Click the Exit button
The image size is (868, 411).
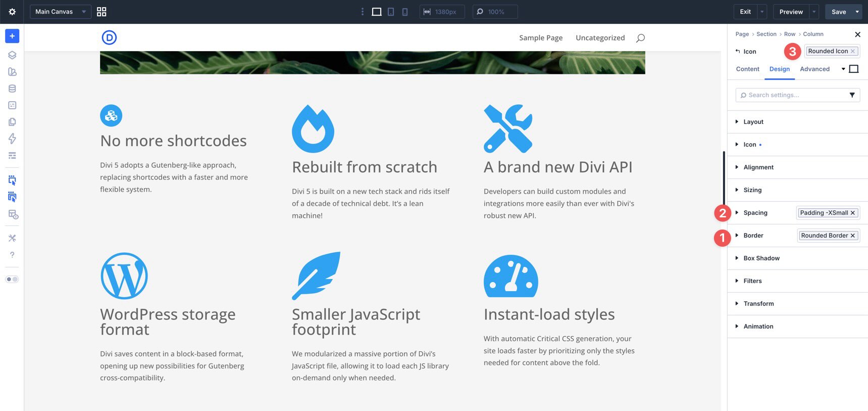click(x=745, y=12)
